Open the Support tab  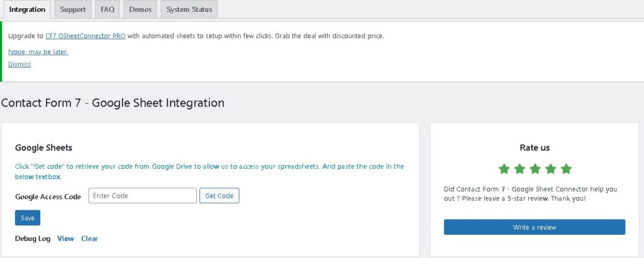click(x=73, y=9)
